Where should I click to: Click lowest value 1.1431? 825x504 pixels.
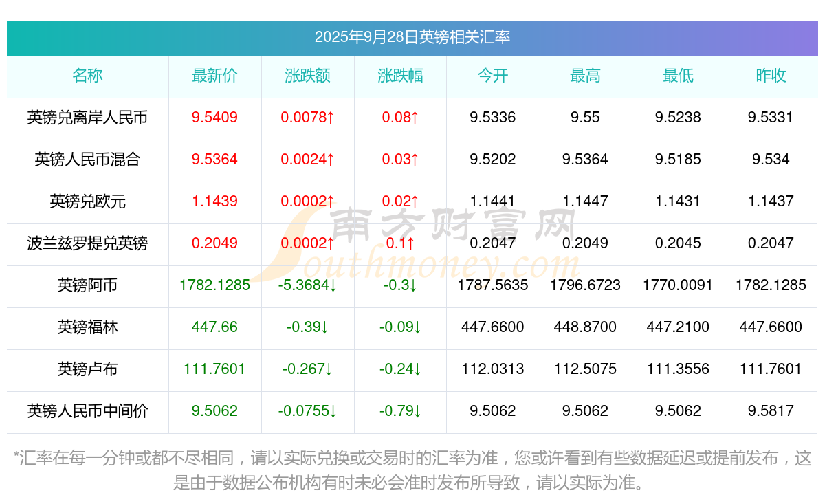point(678,201)
